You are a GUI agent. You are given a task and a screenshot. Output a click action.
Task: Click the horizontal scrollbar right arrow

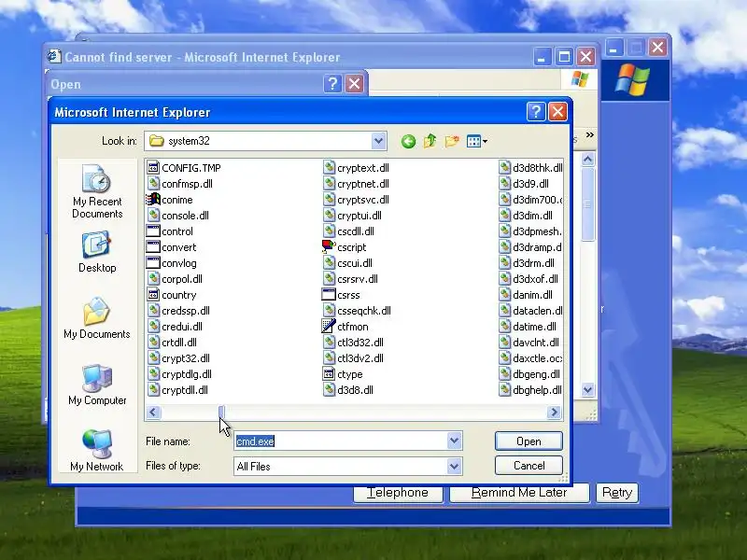pos(554,412)
